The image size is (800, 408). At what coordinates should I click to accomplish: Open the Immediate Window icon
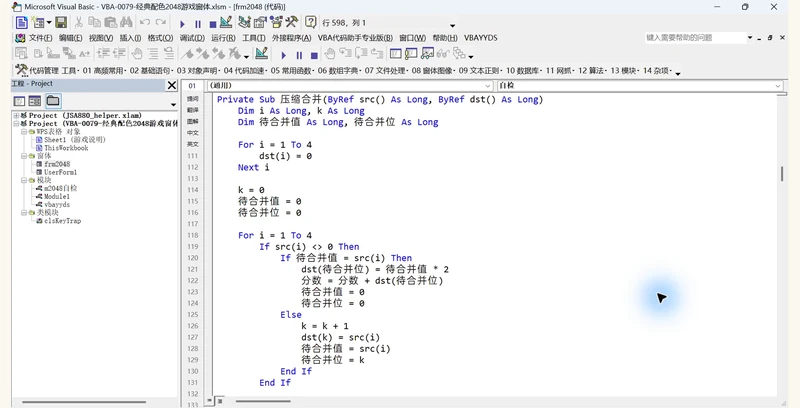coord(411,53)
